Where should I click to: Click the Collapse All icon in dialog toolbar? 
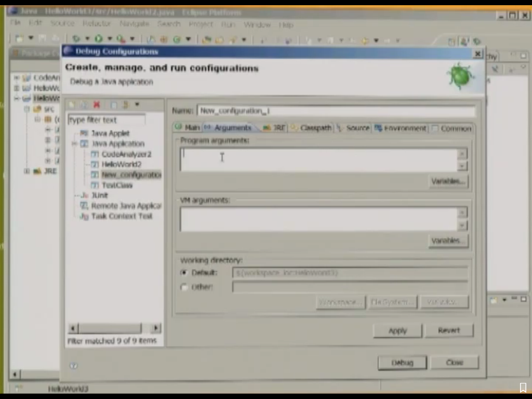[x=114, y=104]
